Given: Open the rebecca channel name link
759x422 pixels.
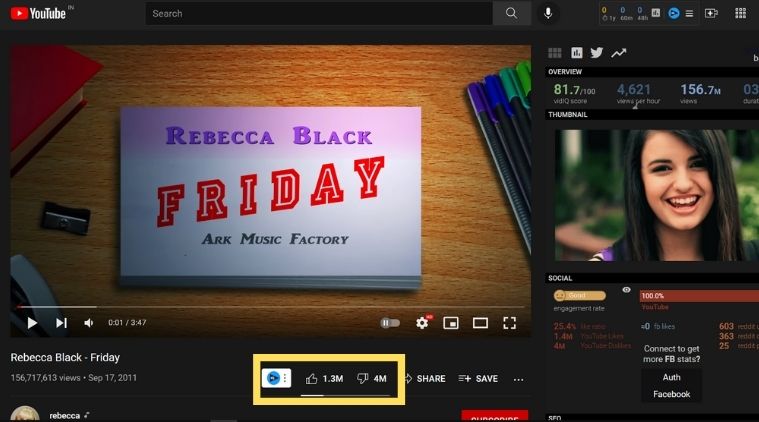Looking at the screenshot, I should click(64, 416).
